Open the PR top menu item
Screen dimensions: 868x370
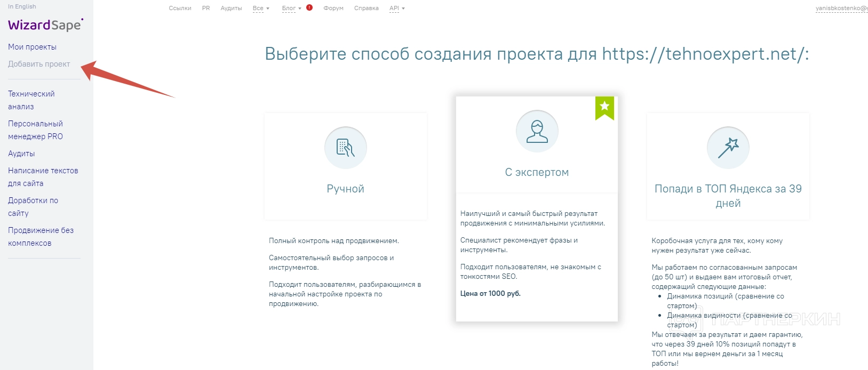(206, 8)
